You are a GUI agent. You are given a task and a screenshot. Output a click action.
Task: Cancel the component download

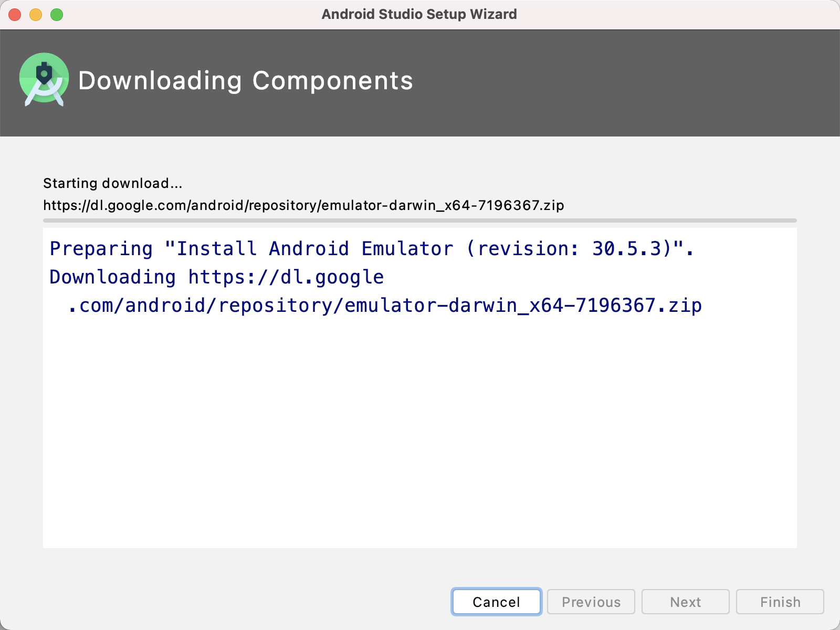pyautogui.click(x=496, y=602)
